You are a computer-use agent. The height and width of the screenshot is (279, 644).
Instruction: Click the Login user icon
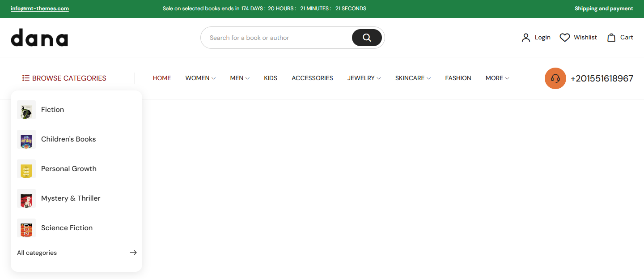tap(526, 38)
